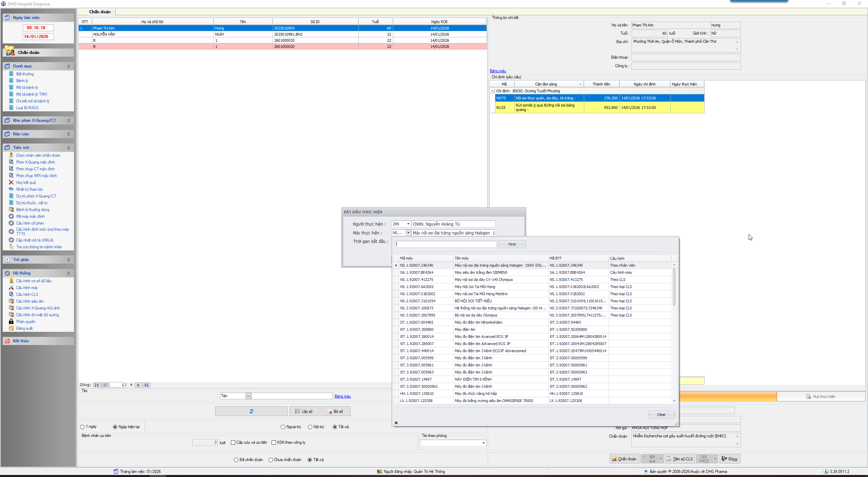Screen dimensions: 868x477
Task: Click the refresh arrows button
Action: tap(251, 411)
